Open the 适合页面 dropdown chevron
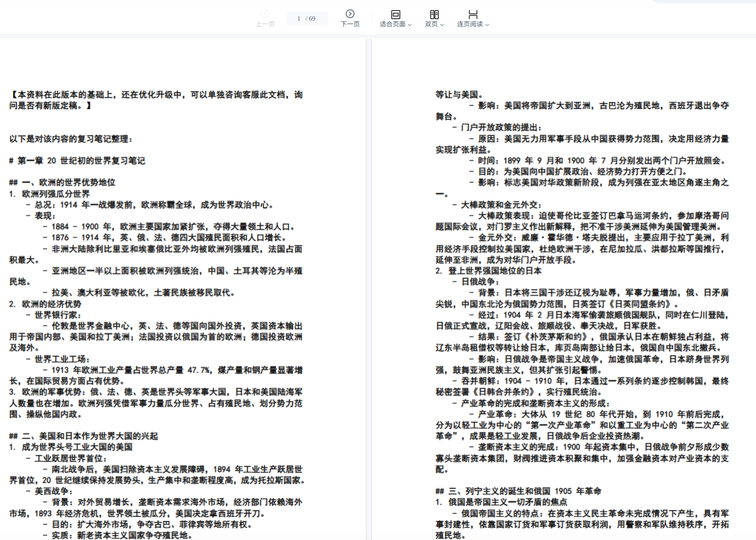Screen dimensions: 756x540 tap(410, 25)
